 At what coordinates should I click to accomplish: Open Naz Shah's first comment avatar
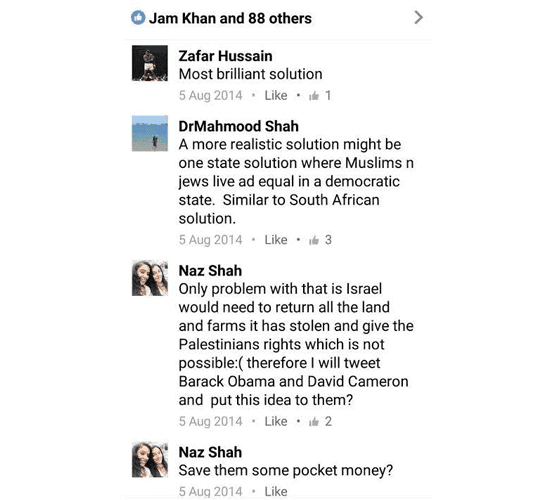coord(150,278)
